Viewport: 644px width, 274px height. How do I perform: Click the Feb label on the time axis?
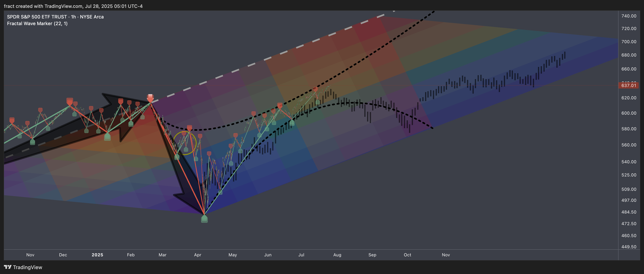point(131,255)
